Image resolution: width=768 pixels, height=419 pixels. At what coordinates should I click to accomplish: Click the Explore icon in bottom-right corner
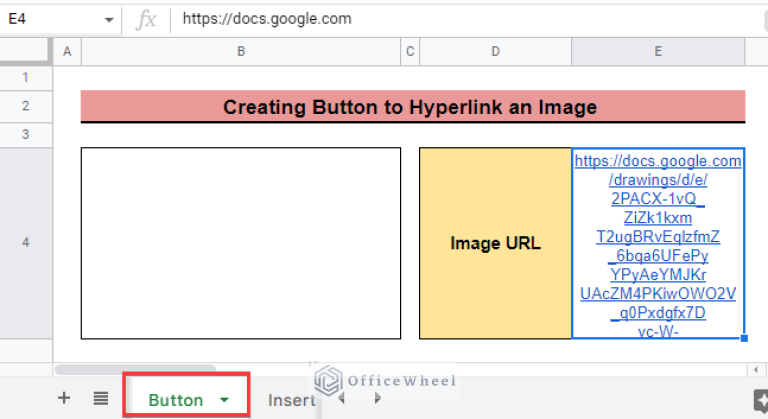click(759, 399)
